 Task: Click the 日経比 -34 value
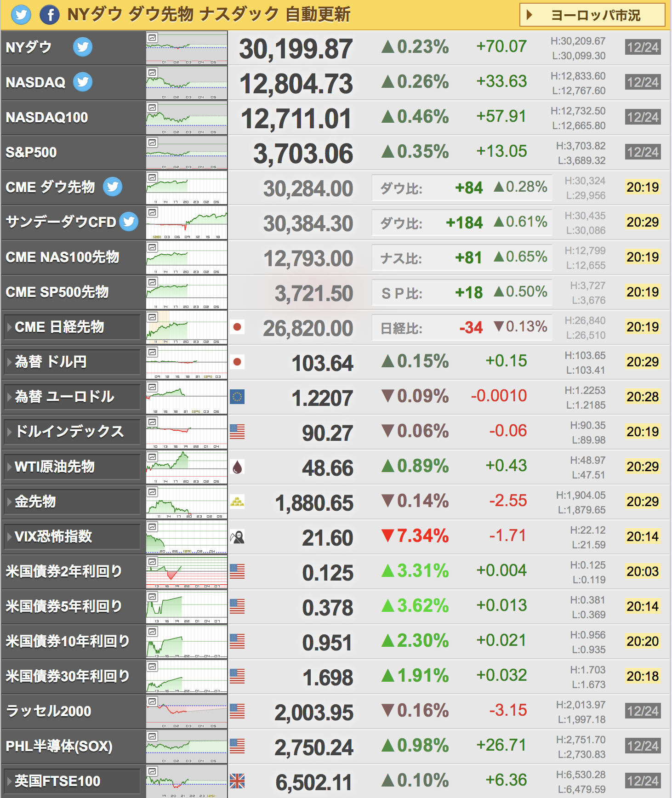tap(471, 328)
